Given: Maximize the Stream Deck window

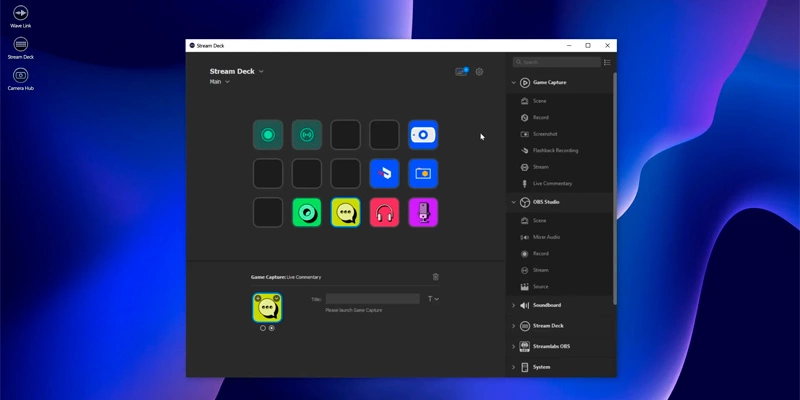Looking at the screenshot, I should click(588, 45).
